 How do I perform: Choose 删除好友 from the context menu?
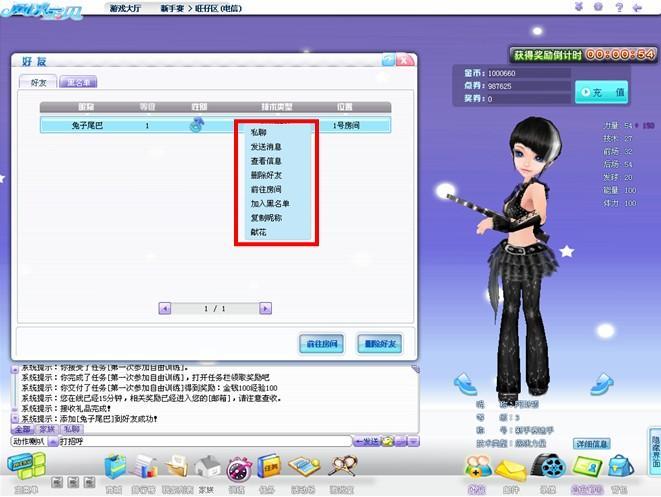tap(266, 175)
